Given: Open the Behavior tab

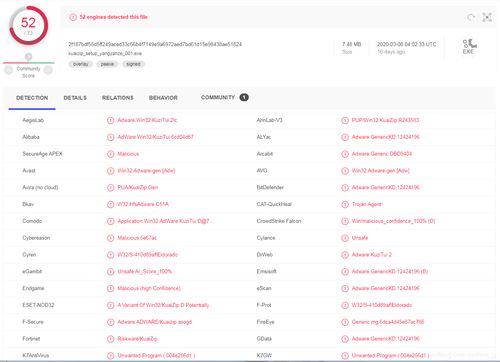Looking at the screenshot, I should [x=163, y=98].
